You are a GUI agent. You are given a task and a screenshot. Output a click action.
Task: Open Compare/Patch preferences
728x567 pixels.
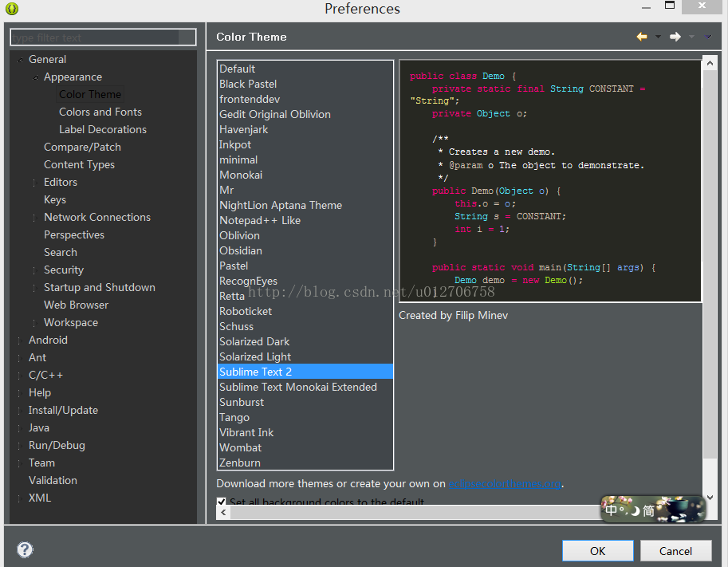[x=82, y=148]
